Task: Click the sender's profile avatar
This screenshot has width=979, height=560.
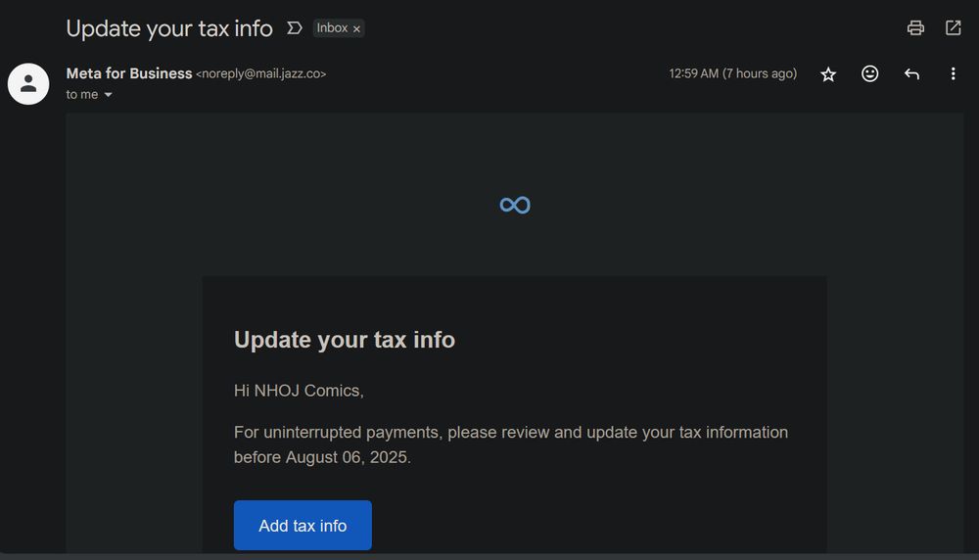Action: pyautogui.click(x=28, y=83)
